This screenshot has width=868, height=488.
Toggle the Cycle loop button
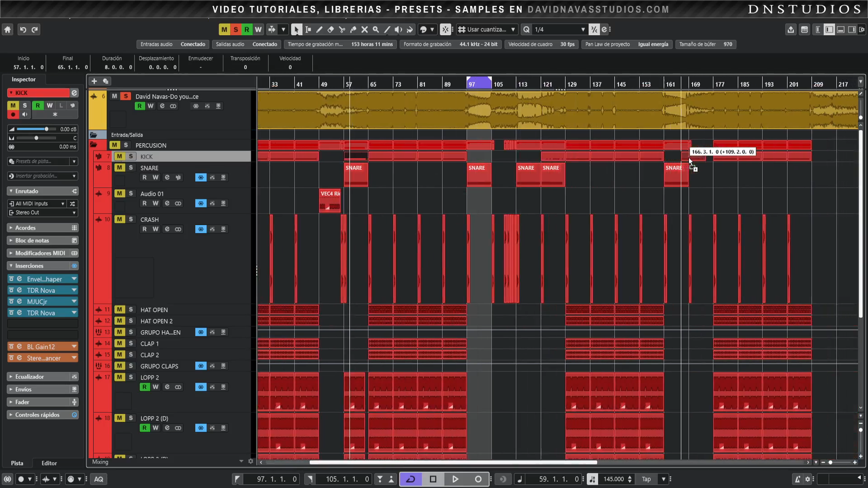coord(411,479)
